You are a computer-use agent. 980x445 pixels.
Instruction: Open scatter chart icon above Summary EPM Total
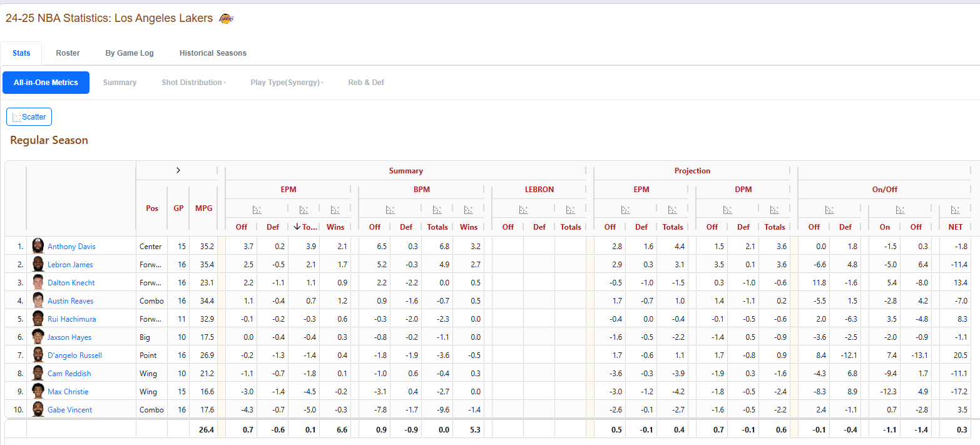click(x=304, y=210)
